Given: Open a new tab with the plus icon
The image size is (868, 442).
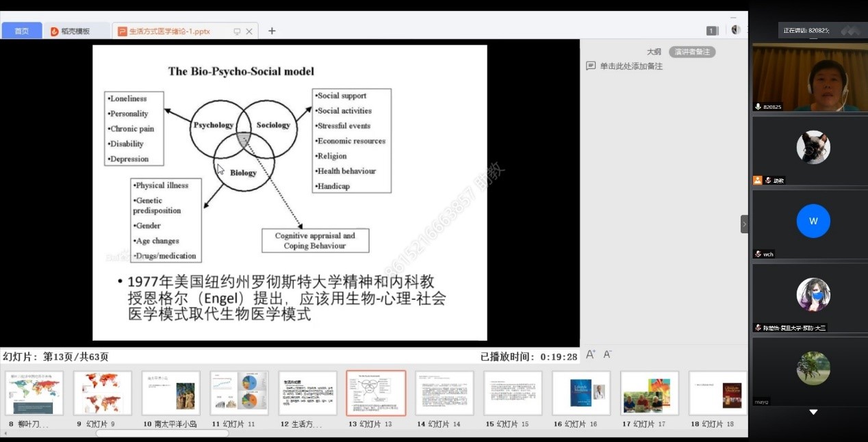Looking at the screenshot, I should coord(272,31).
